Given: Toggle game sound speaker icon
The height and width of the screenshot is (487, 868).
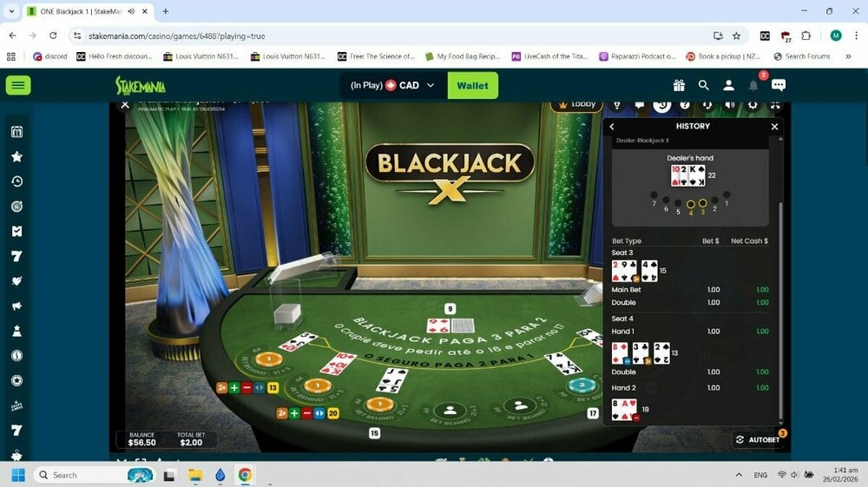Looking at the screenshot, I should tap(730, 104).
